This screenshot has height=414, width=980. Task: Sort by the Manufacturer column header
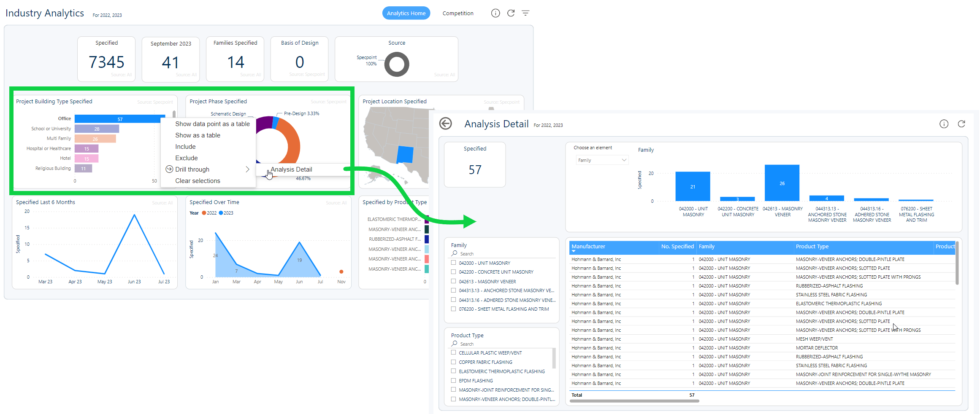588,247
